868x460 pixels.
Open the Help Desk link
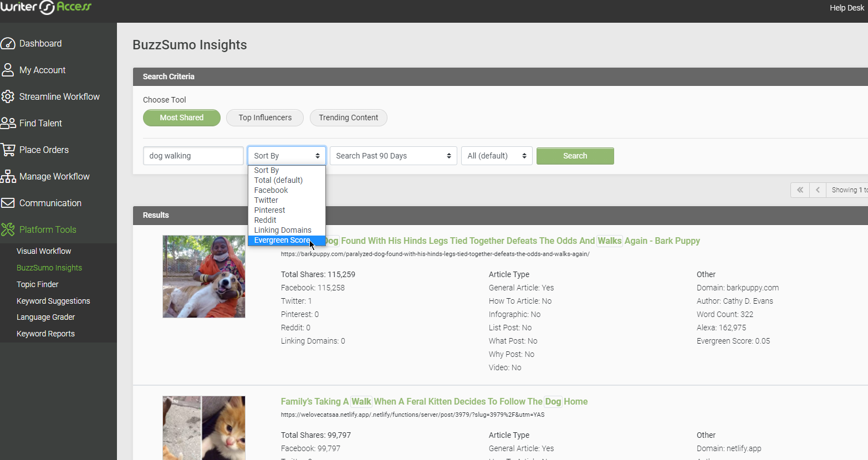click(x=847, y=8)
